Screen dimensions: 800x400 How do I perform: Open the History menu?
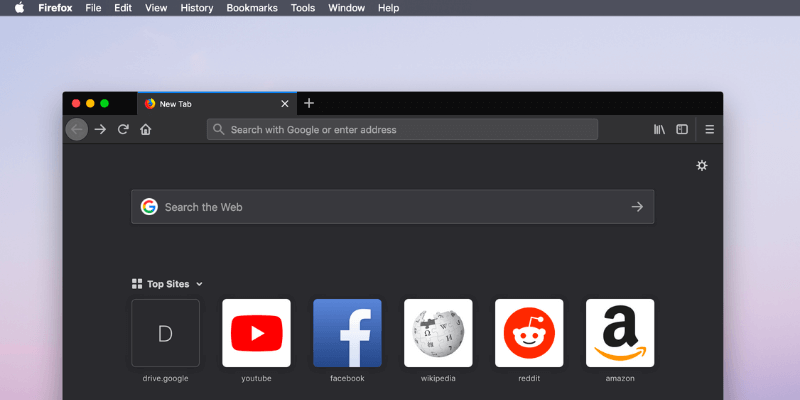[197, 8]
